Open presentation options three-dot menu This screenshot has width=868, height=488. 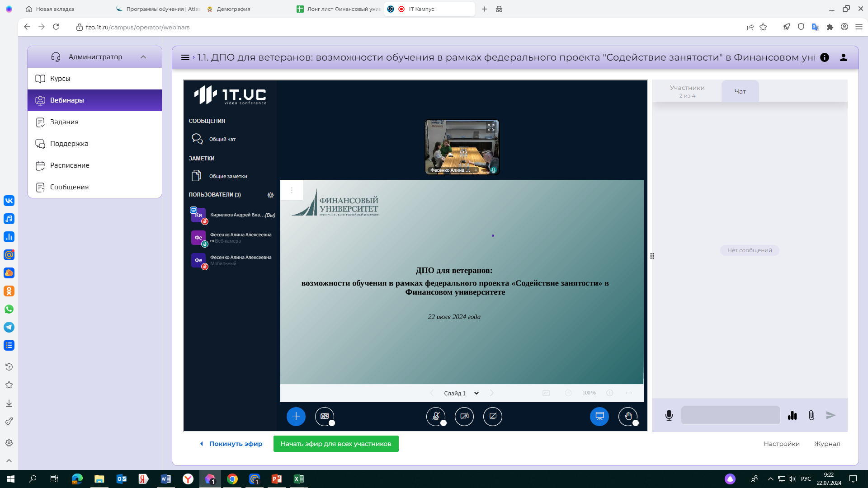coord(292,190)
